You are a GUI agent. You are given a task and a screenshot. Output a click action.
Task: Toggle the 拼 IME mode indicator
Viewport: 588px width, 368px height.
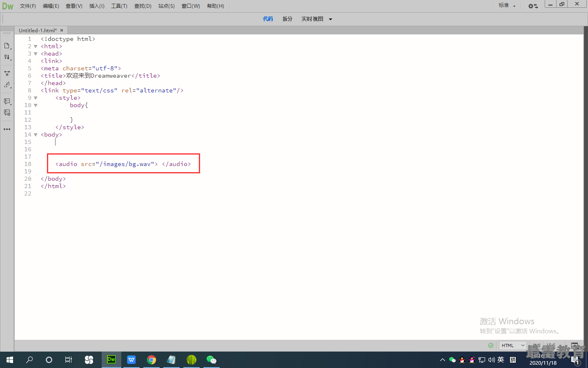[x=513, y=360]
